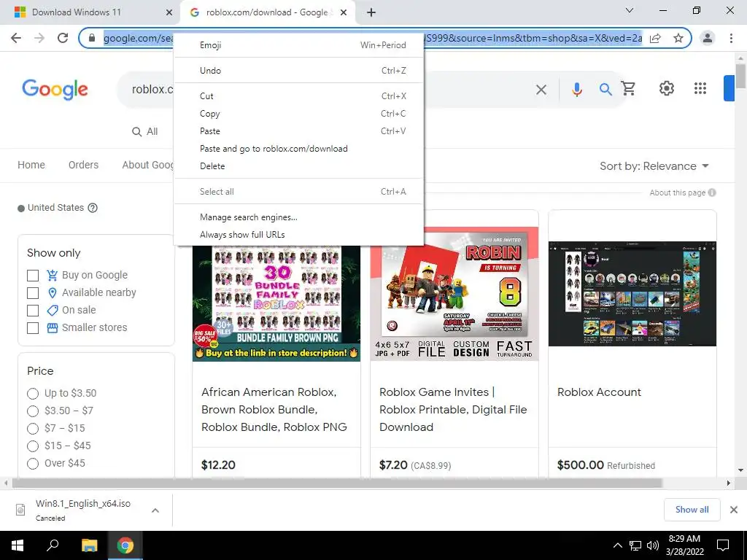Image resolution: width=747 pixels, height=560 pixels.
Task: Open the Google apps grid
Action: pyautogui.click(x=700, y=88)
